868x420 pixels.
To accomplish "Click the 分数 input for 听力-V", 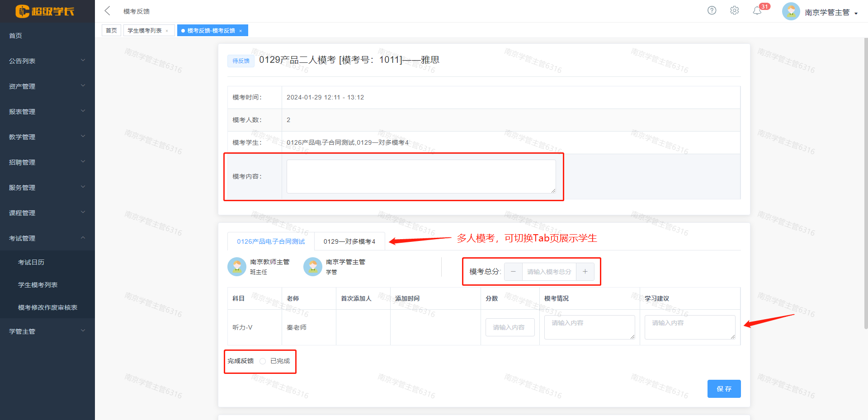I will click(509, 327).
